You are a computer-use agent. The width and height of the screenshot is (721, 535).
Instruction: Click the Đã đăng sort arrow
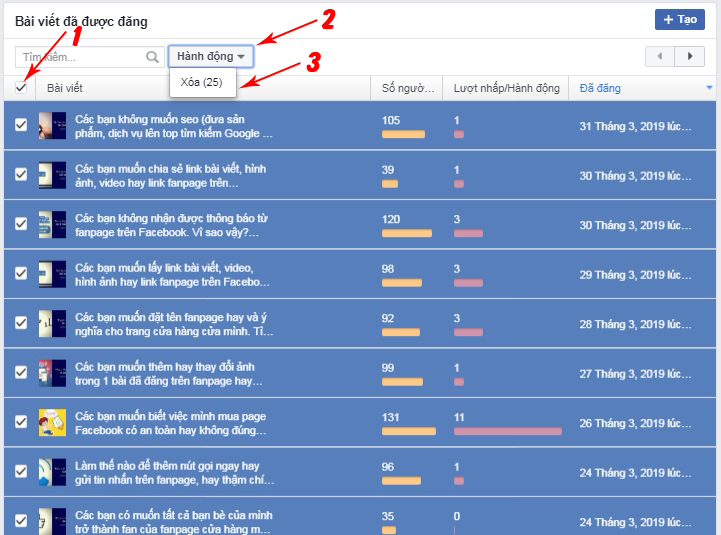(x=709, y=87)
